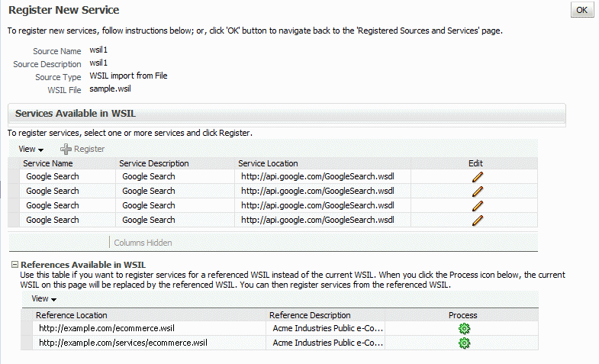599x364 pixels.
Task: Open View menu in References Available table
Action: [43, 299]
